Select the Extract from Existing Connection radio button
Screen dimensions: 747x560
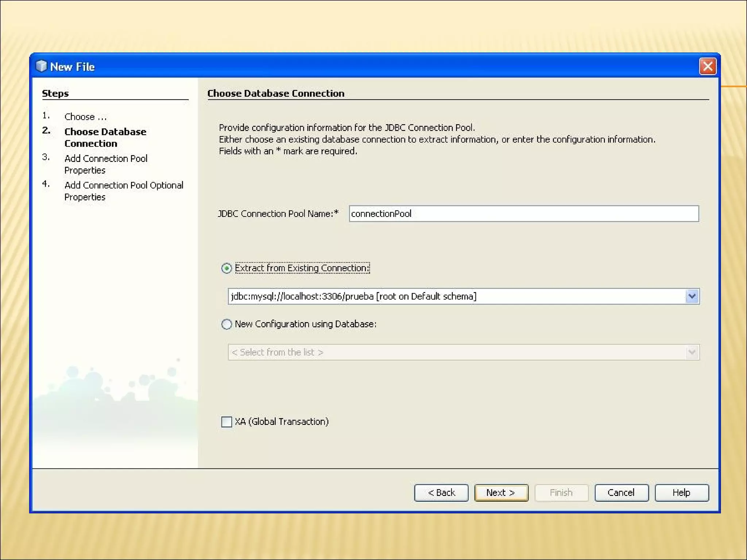pyautogui.click(x=227, y=268)
